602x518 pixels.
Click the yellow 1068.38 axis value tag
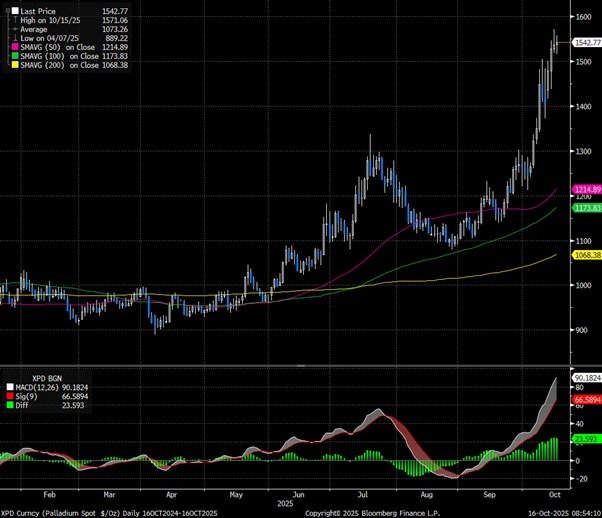pos(584,255)
